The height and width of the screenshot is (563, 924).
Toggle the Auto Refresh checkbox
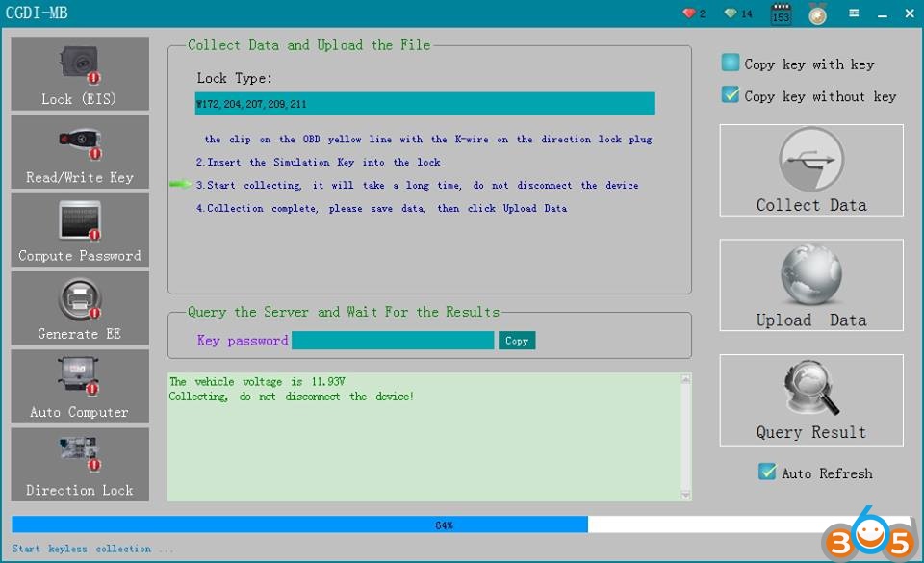[767, 473]
